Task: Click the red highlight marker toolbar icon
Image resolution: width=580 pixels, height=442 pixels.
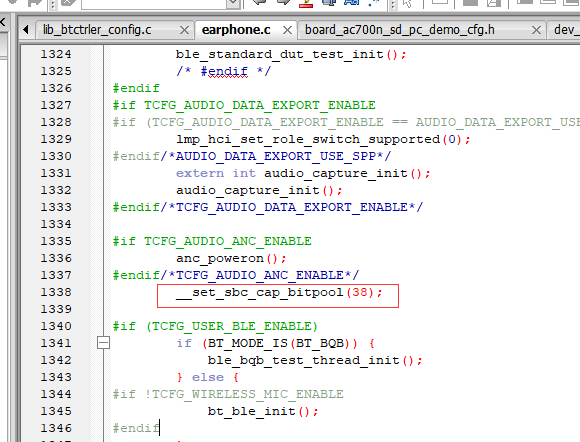Action: (306, 4)
